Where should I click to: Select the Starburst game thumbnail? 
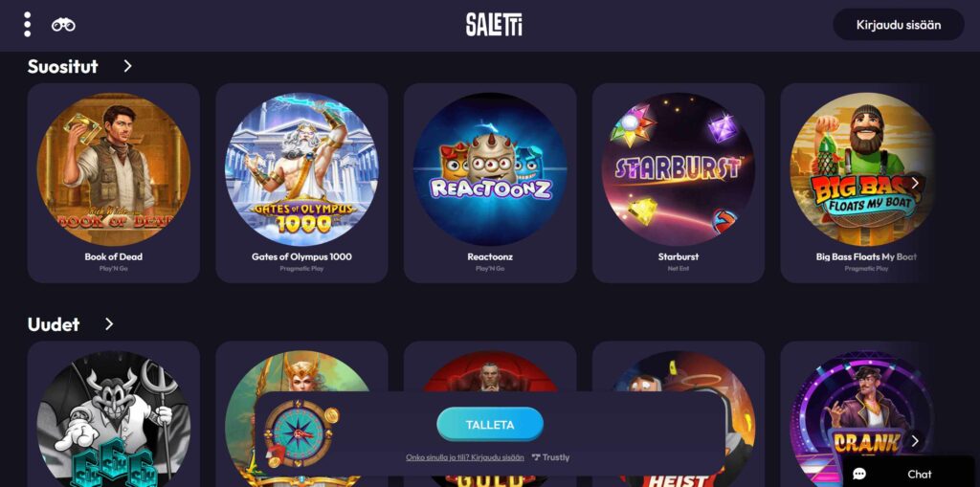[679, 183]
